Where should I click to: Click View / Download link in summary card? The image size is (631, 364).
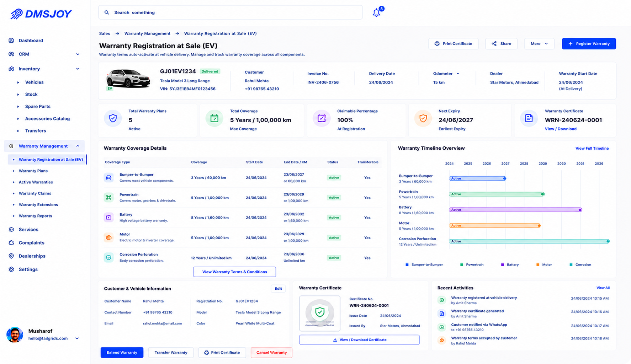pyautogui.click(x=561, y=129)
